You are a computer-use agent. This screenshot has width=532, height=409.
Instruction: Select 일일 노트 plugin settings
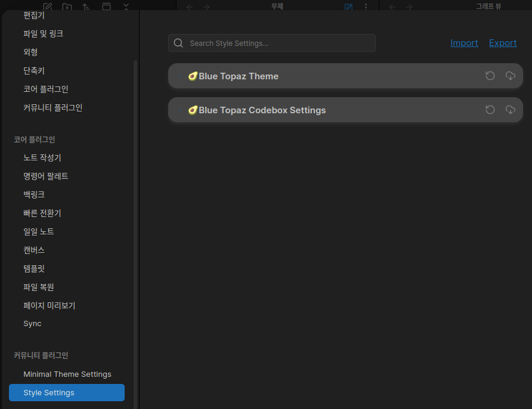67,231
